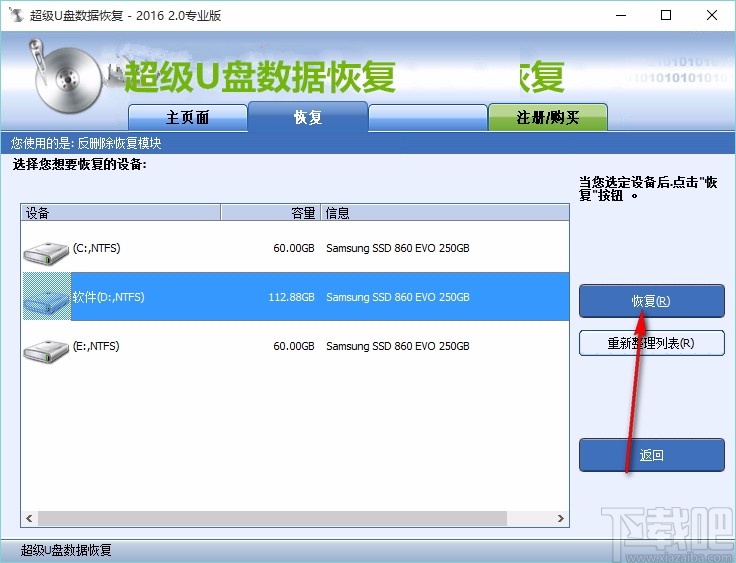The width and height of the screenshot is (736, 563).
Task: Click the horizontal scrollbar right arrow
Action: pos(561,518)
